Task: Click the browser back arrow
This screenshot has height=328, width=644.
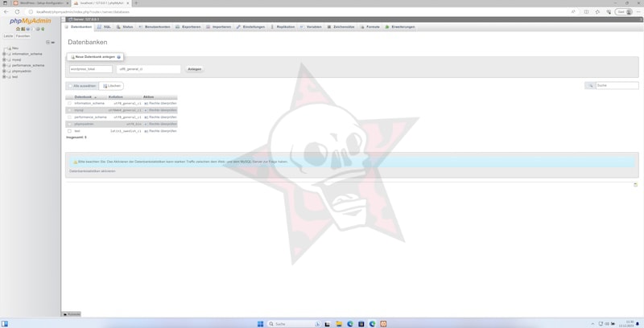Action: pyautogui.click(x=6, y=12)
